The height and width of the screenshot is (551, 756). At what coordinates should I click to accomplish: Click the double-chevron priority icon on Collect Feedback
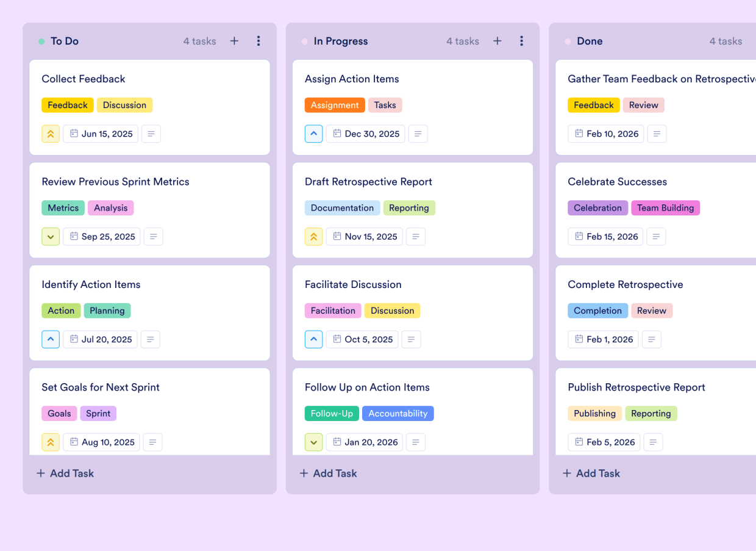[x=51, y=134]
